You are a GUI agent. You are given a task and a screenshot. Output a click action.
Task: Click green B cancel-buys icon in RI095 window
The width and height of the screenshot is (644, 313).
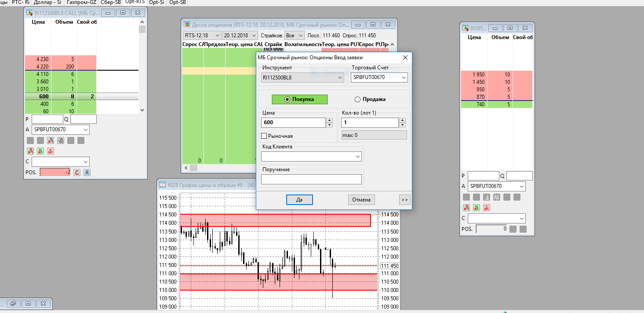tap(476, 208)
